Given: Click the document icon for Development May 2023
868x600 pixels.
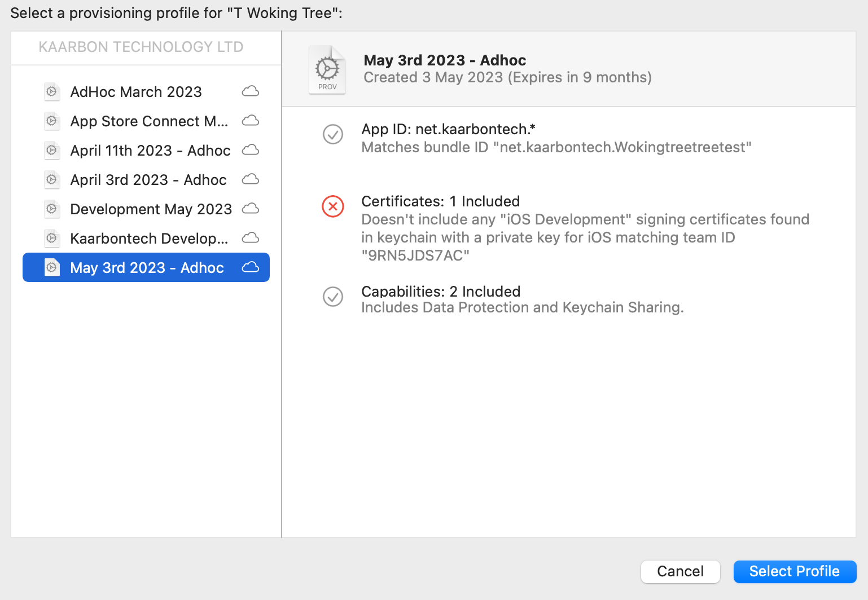Looking at the screenshot, I should pos(51,209).
